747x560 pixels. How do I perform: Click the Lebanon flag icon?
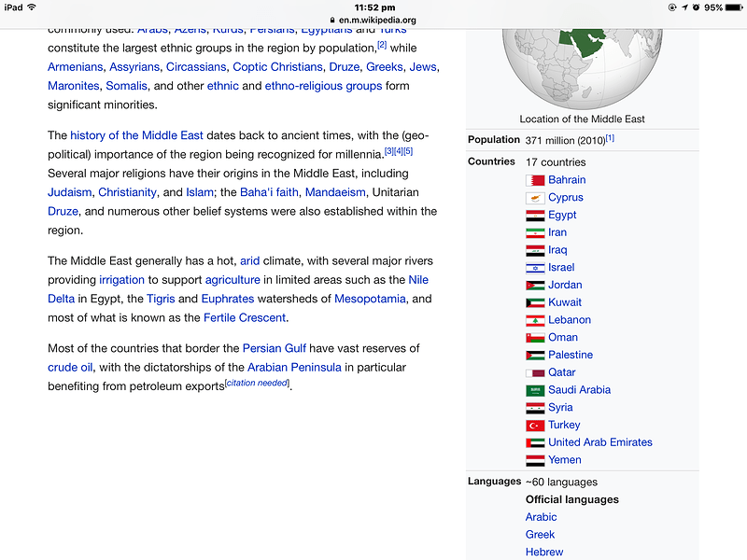(x=535, y=320)
